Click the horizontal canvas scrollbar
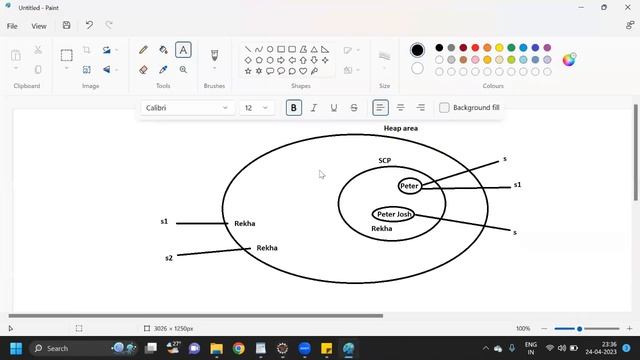This screenshot has width=640, height=360. click(196, 316)
